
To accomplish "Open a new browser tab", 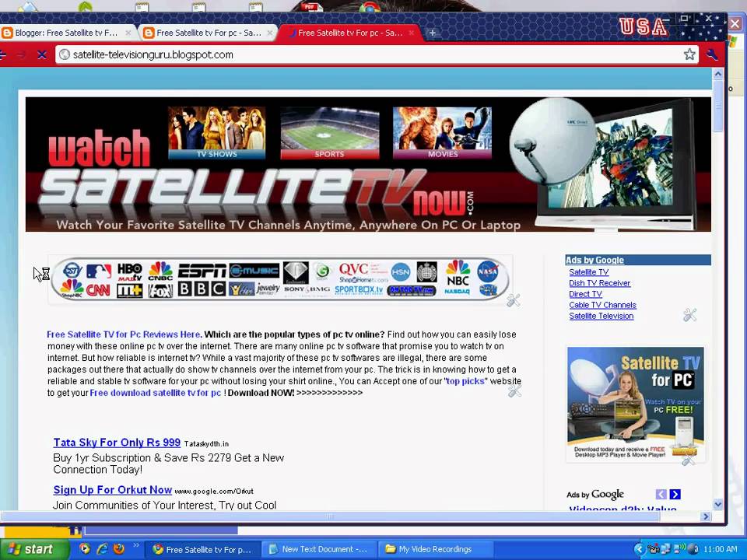I will pyautogui.click(x=433, y=33).
